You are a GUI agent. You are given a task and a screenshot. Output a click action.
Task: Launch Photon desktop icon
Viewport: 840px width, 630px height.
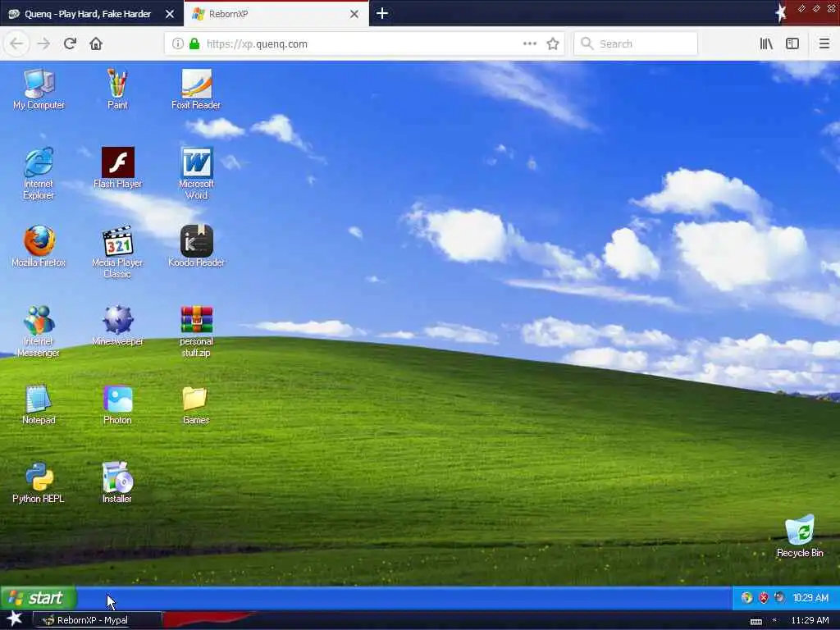(x=117, y=404)
